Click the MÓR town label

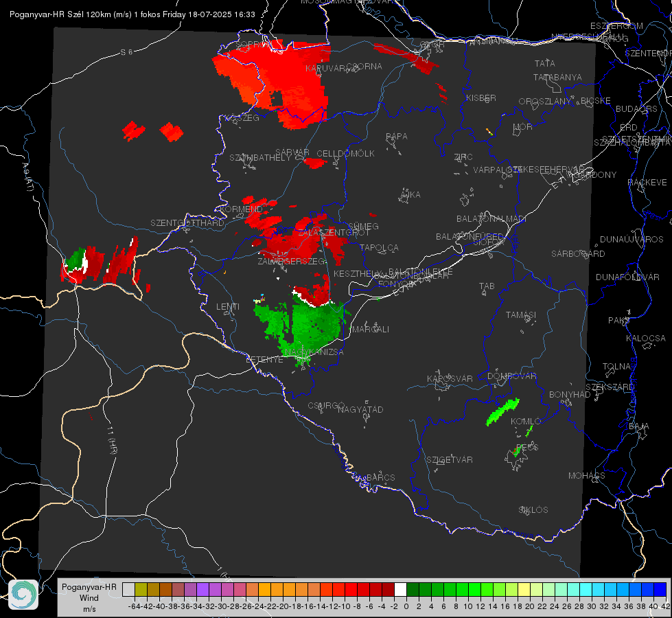523,126
